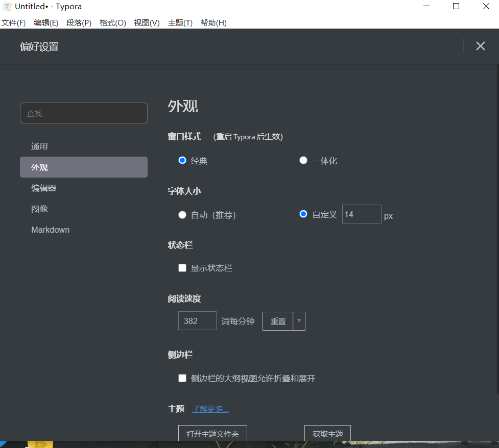Select the 外观 settings category
Image resolution: width=499 pixels, height=448 pixels.
coord(84,167)
